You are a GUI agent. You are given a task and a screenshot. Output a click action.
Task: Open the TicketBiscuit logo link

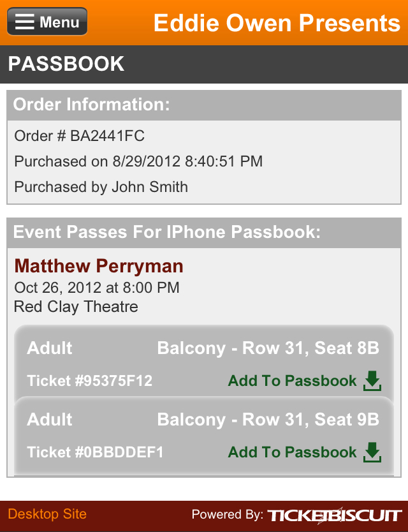(334, 515)
